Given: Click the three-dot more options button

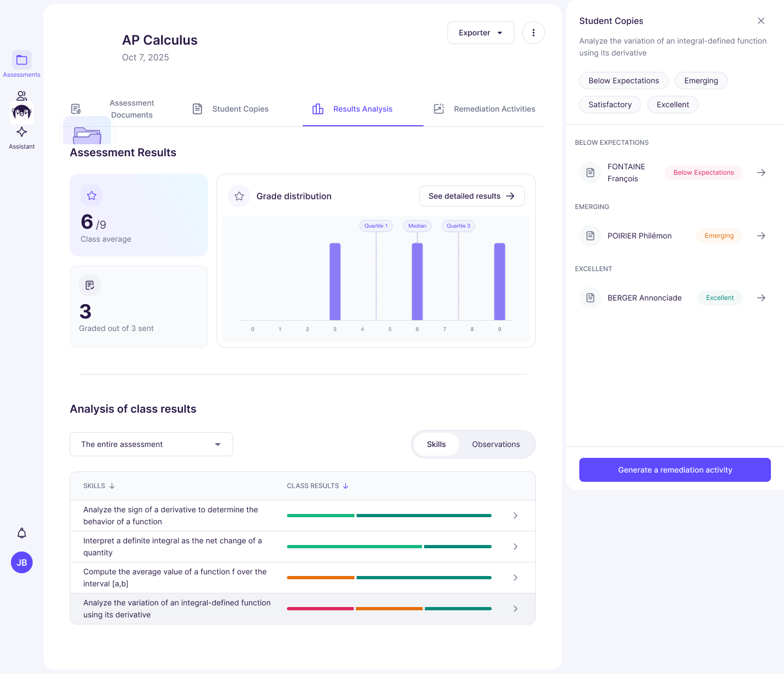Looking at the screenshot, I should click(534, 33).
